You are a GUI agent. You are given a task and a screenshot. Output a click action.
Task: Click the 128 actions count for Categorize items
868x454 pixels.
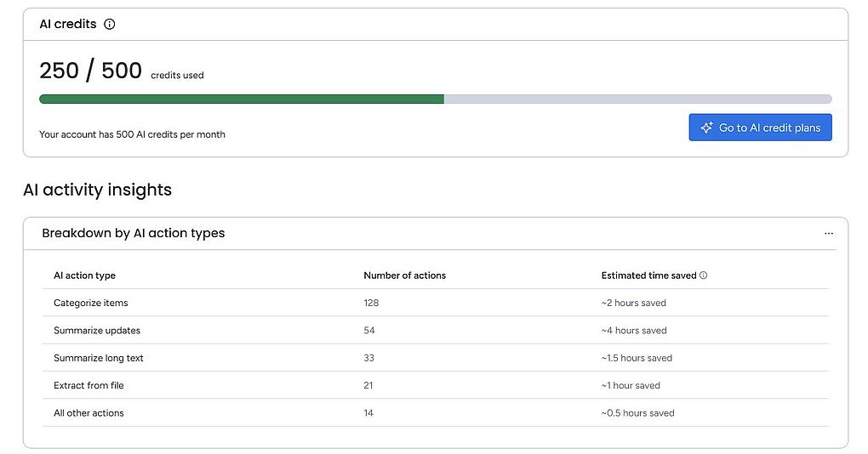[371, 303]
